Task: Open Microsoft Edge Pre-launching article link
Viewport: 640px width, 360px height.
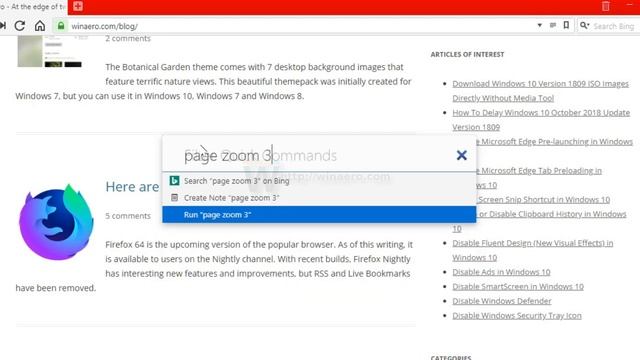Action: pyautogui.click(x=554, y=142)
